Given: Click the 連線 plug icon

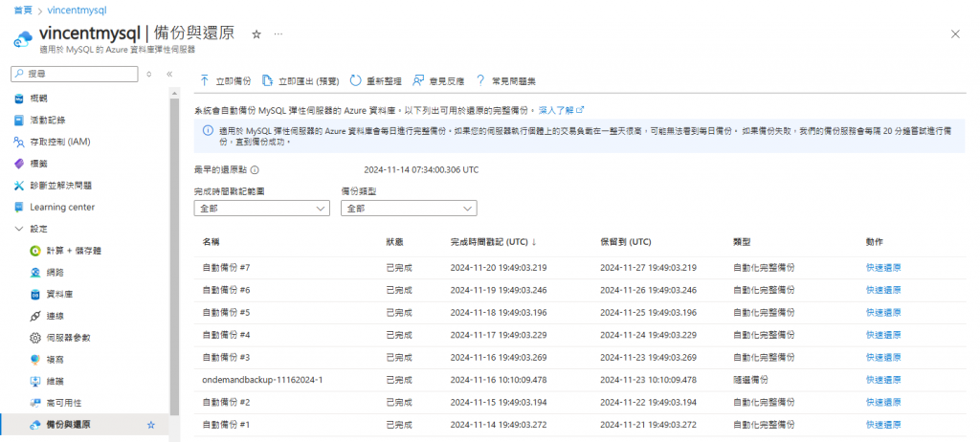Looking at the screenshot, I should coord(35,316).
